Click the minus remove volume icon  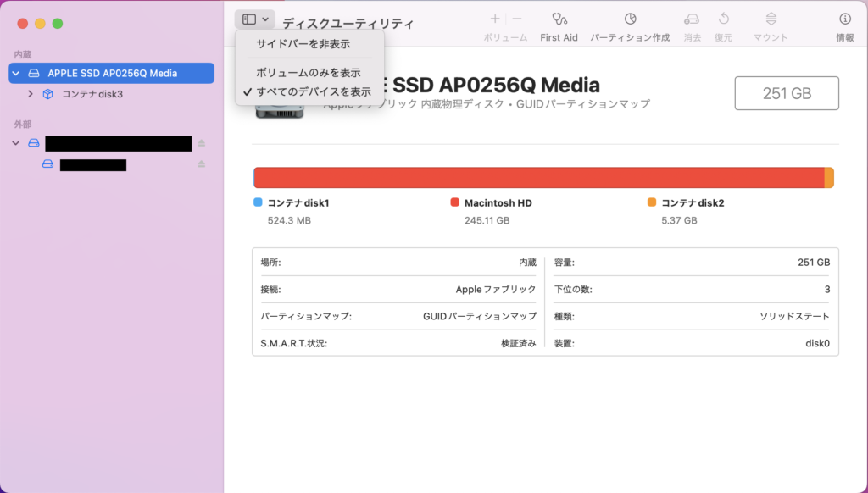517,19
